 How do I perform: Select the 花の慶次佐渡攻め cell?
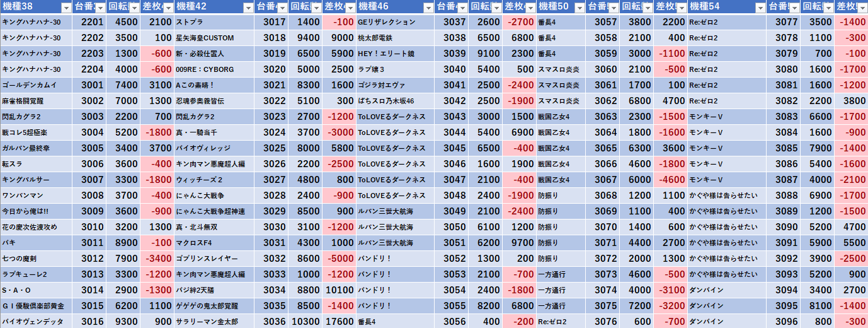[36, 226]
